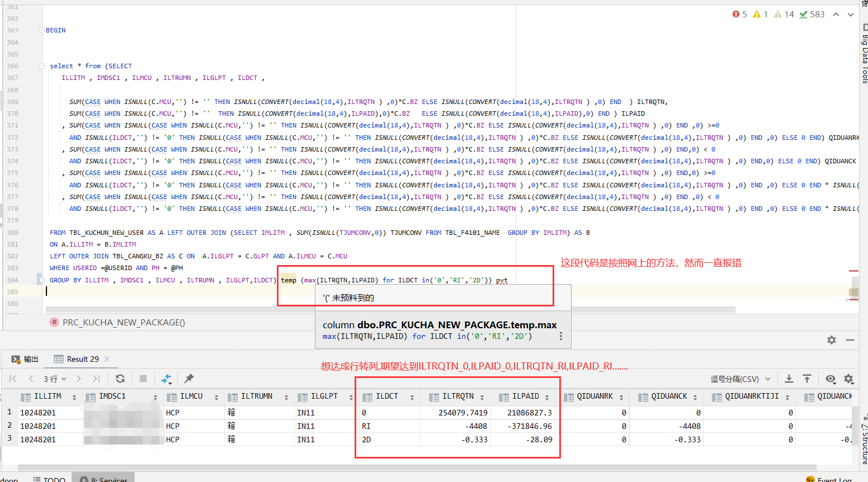Open the TODO tool window tab
Image resolution: width=868 pixels, height=482 pixels.
(x=49, y=479)
